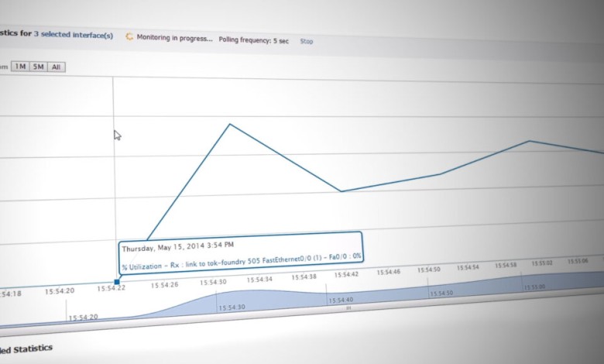Click the 15:54:34 axis label

259,280
